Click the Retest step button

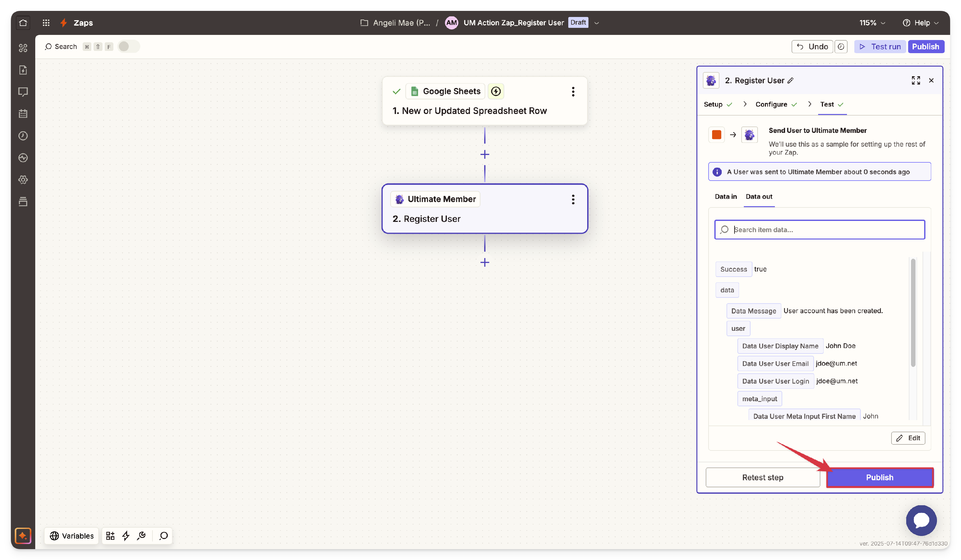pos(763,478)
